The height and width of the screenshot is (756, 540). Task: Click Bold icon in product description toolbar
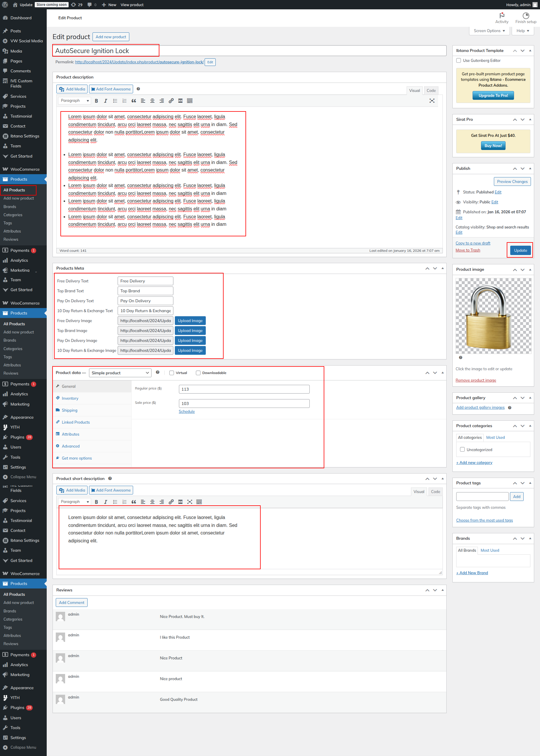[x=96, y=101]
